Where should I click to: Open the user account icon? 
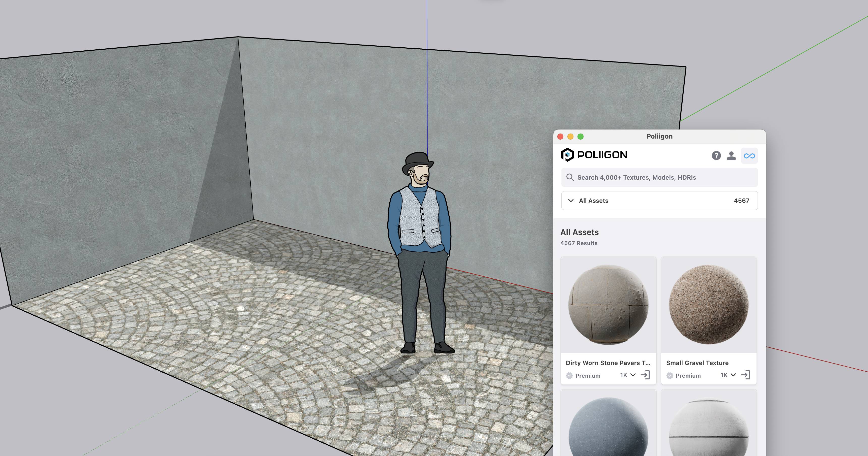coord(731,155)
